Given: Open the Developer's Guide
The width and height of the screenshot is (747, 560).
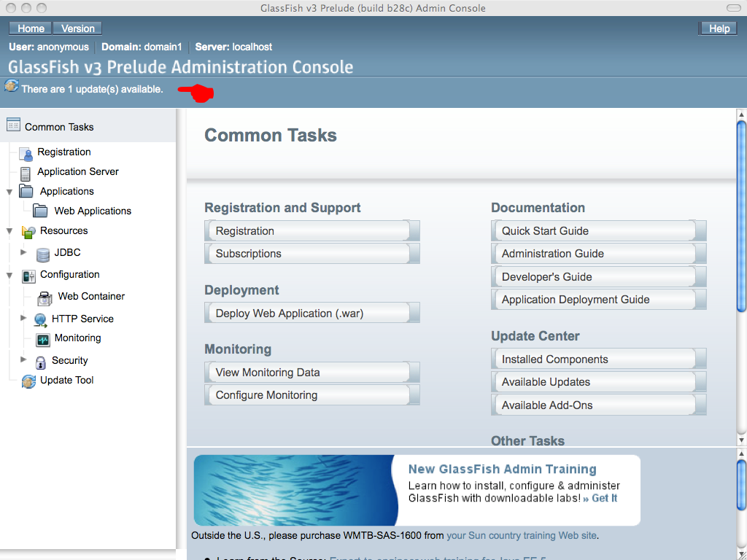Looking at the screenshot, I should [x=599, y=276].
